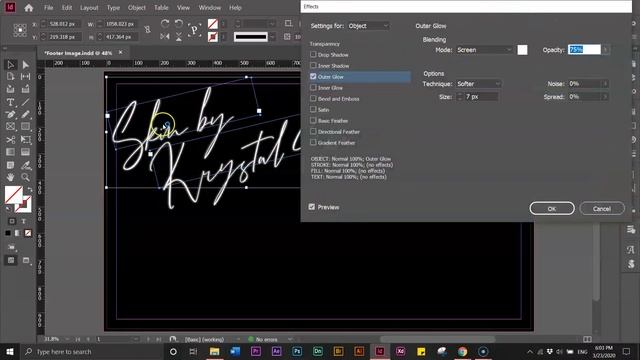Click the reference point locator grid
The width and height of the screenshot is (640, 360).
coord(20,30)
